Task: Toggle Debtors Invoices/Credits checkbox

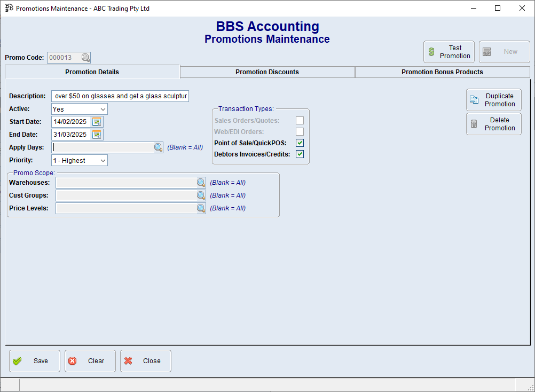Action: [300, 154]
